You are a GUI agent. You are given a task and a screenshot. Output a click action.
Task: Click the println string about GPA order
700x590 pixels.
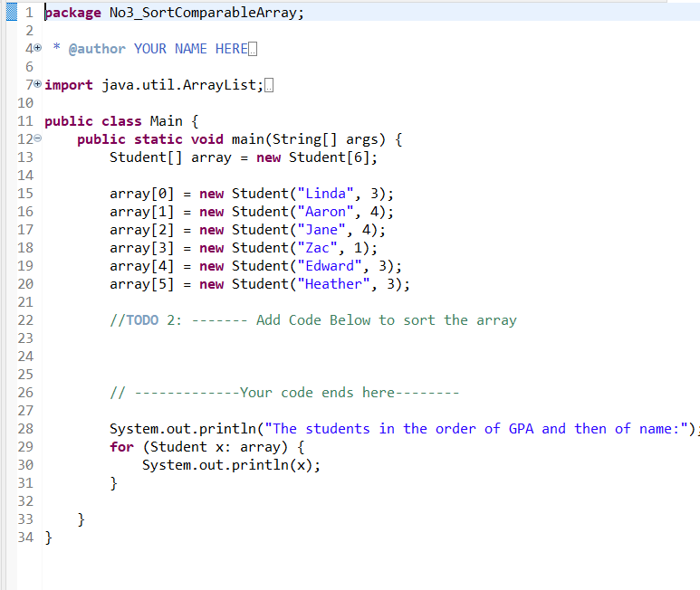click(x=476, y=429)
